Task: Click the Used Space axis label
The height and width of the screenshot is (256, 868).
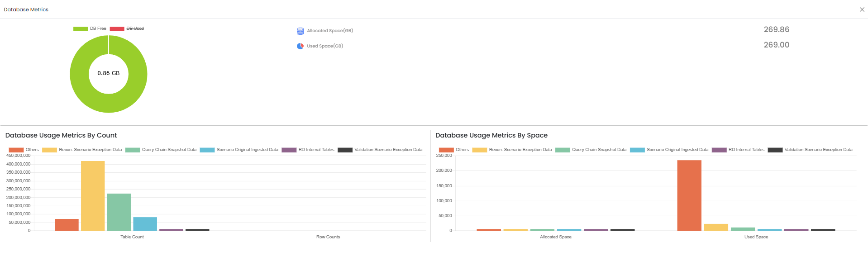Action: point(756,237)
